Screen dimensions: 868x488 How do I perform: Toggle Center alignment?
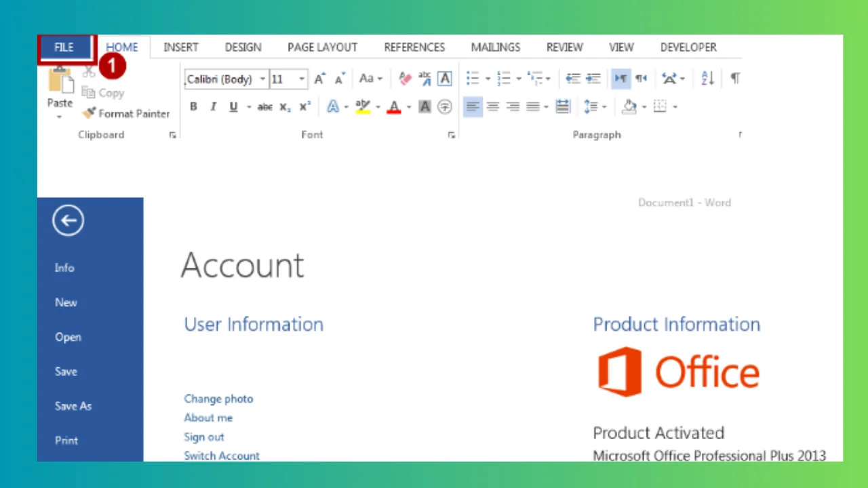(x=493, y=106)
